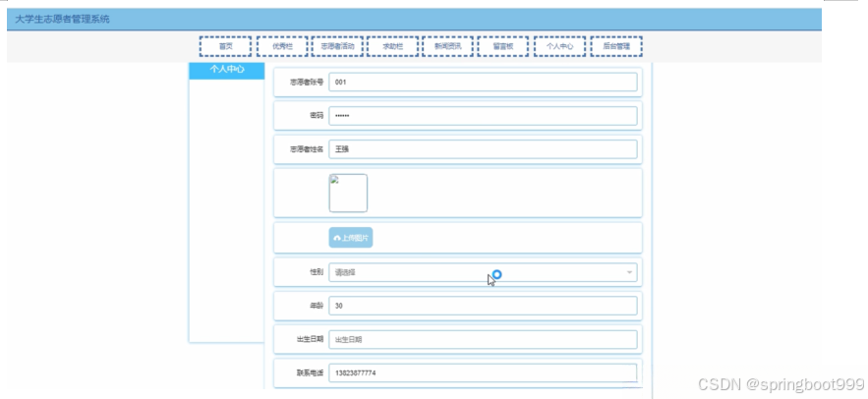Select the blue 个人中心 sidebar item
The height and width of the screenshot is (399, 868).
point(227,71)
